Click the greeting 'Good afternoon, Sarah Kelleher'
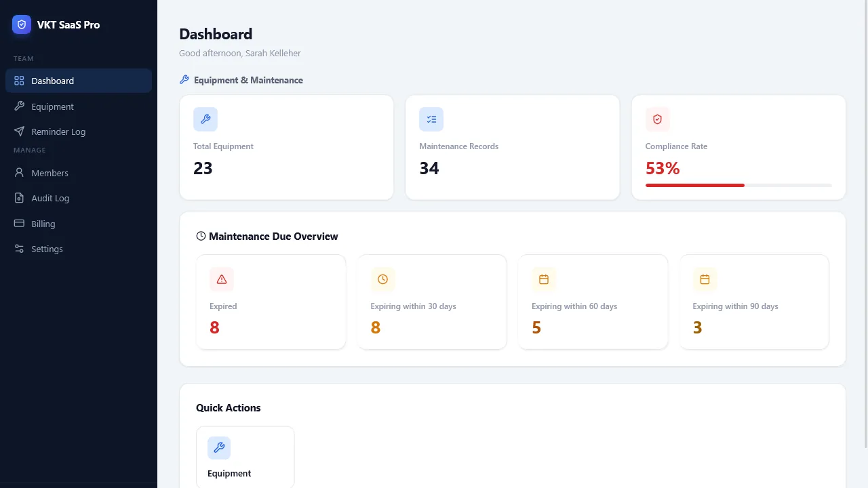 [240, 53]
